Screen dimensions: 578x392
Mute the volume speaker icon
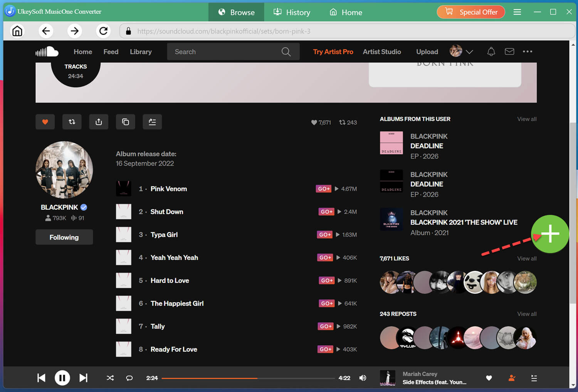pos(363,378)
